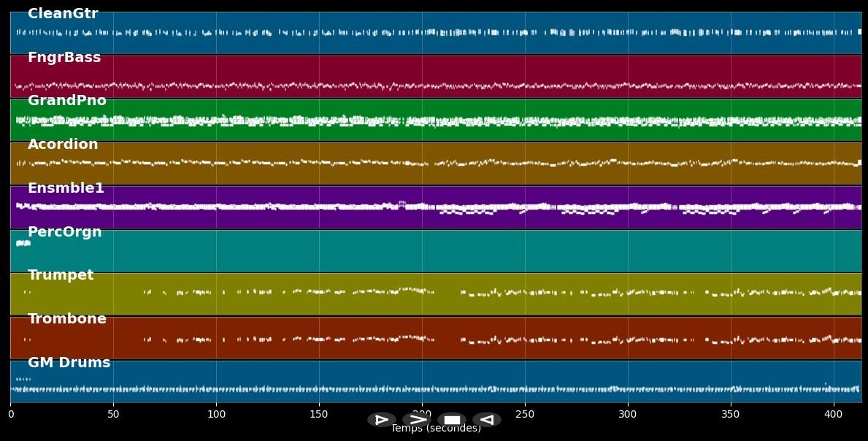The height and width of the screenshot is (441, 868).
Task: Click the right-pointing triangle play button
Action: (381, 420)
